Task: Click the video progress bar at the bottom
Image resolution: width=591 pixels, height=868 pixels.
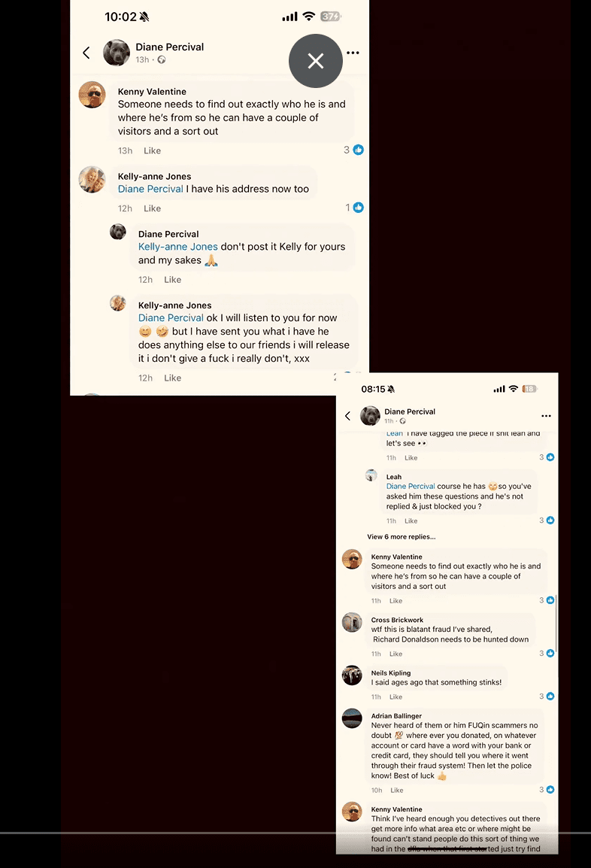Action: tap(295, 833)
